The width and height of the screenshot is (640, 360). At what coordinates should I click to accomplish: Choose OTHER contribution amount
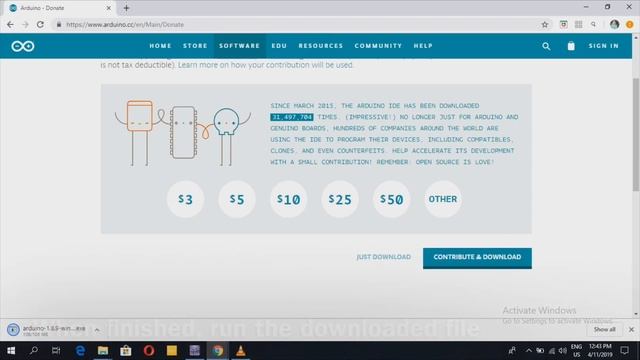coord(443,199)
